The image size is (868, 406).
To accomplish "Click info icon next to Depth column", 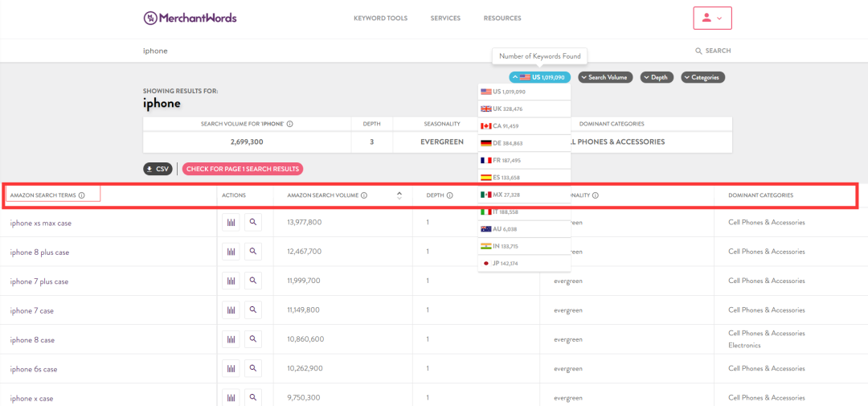I will click(x=450, y=195).
